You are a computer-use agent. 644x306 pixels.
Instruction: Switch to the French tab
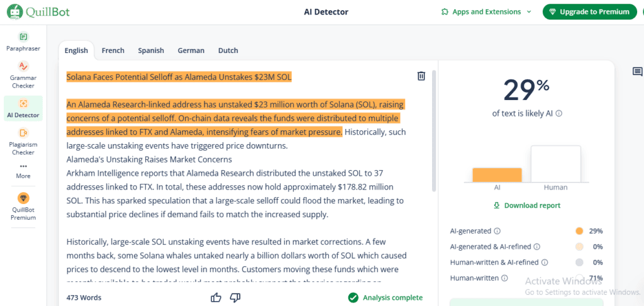[x=113, y=50]
